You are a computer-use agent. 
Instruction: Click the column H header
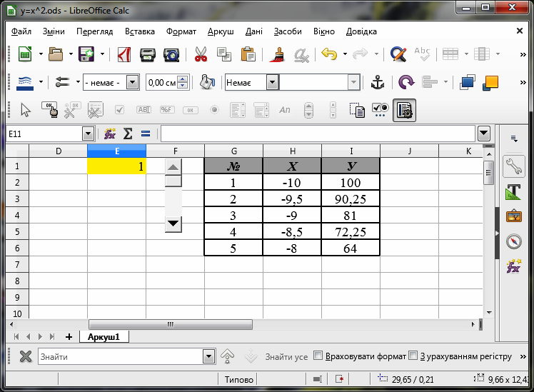pyautogui.click(x=292, y=151)
